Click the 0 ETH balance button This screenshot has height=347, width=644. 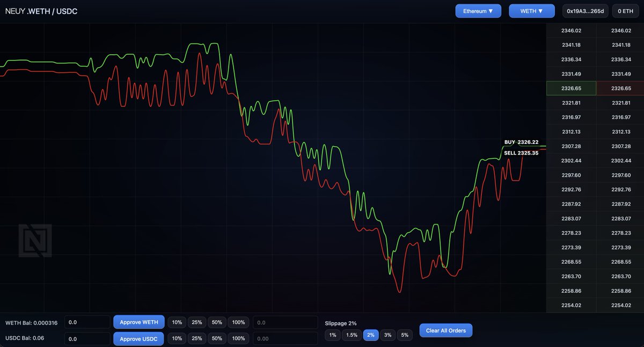pos(626,11)
